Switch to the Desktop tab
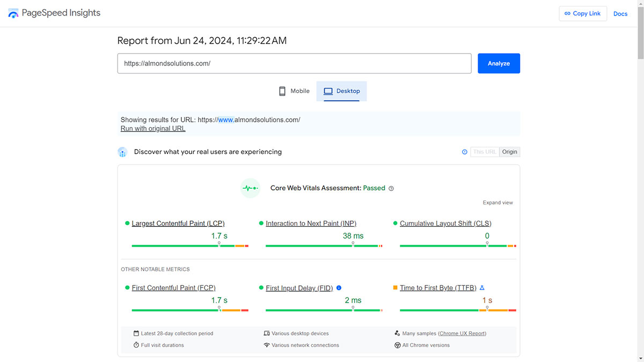The width and height of the screenshot is (644, 362). (342, 91)
